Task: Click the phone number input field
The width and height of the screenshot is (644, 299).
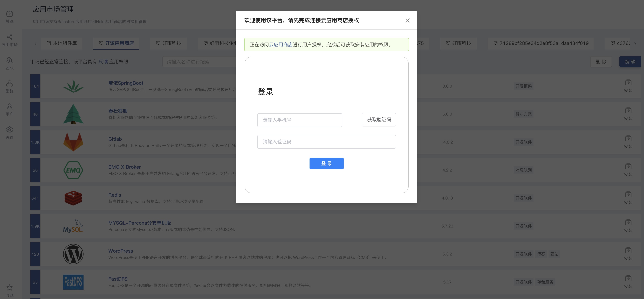Action: tap(299, 120)
